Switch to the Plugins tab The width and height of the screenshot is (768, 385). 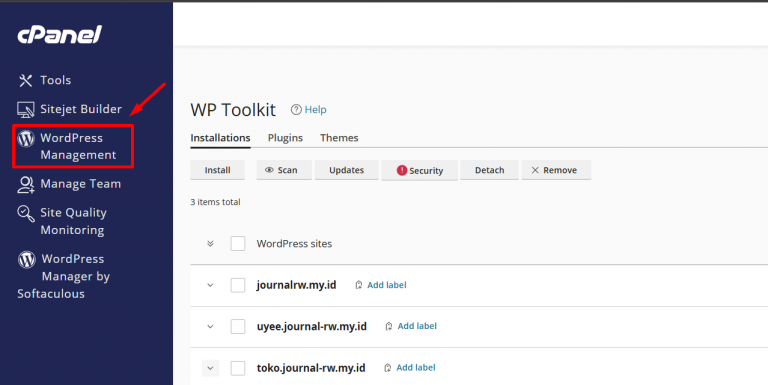pyautogui.click(x=285, y=138)
